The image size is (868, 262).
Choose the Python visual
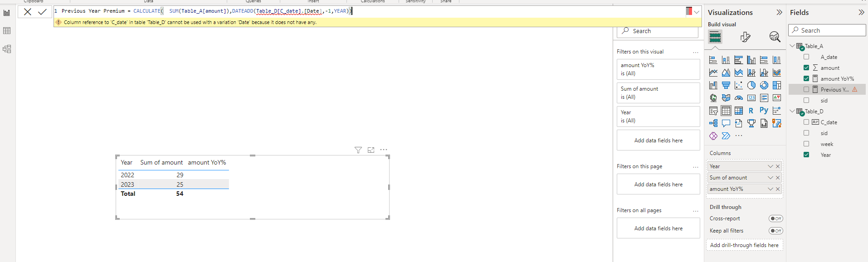click(x=764, y=110)
